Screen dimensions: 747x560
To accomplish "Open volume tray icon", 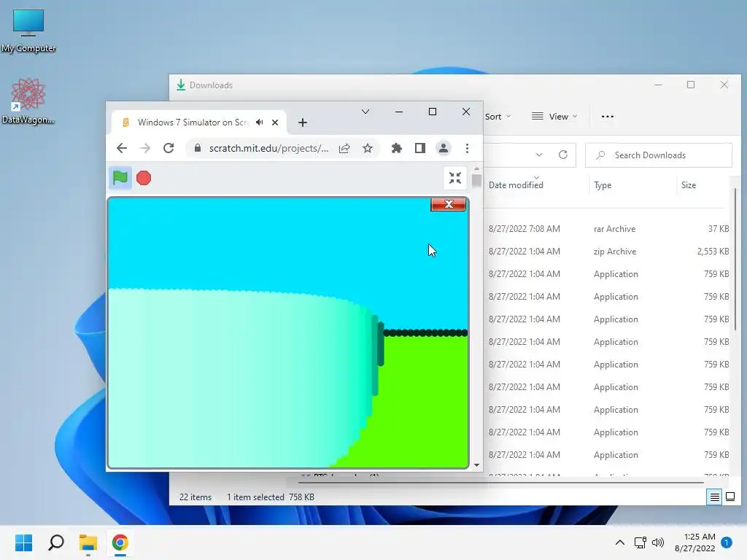I will coord(658,542).
